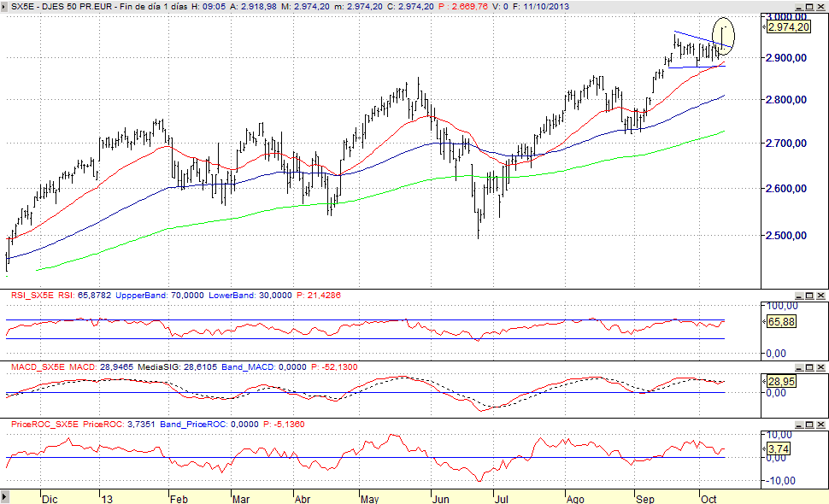Select the MACD value tag 28,95
This screenshot has height=504, width=829.
pyautogui.click(x=781, y=382)
